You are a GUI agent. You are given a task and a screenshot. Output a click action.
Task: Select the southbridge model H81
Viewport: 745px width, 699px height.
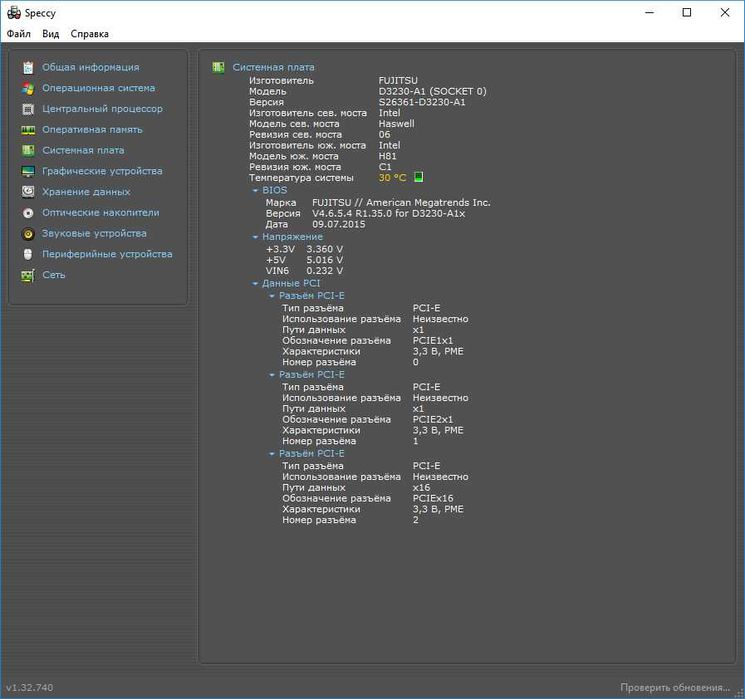[x=387, y=156]
